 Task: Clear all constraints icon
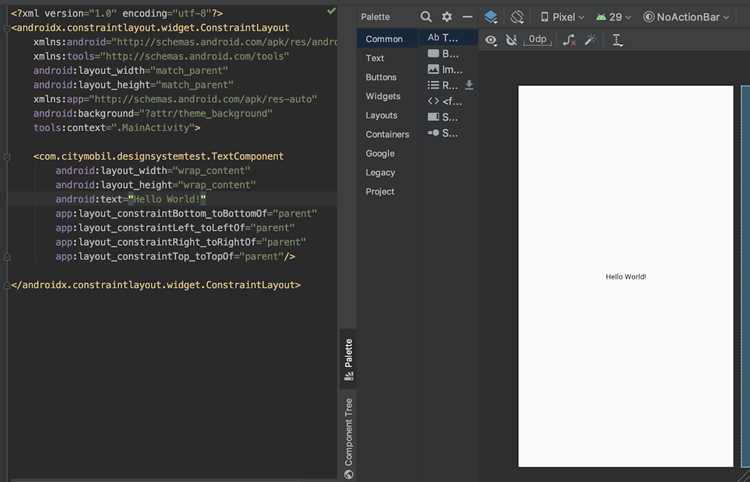(569, 41)
